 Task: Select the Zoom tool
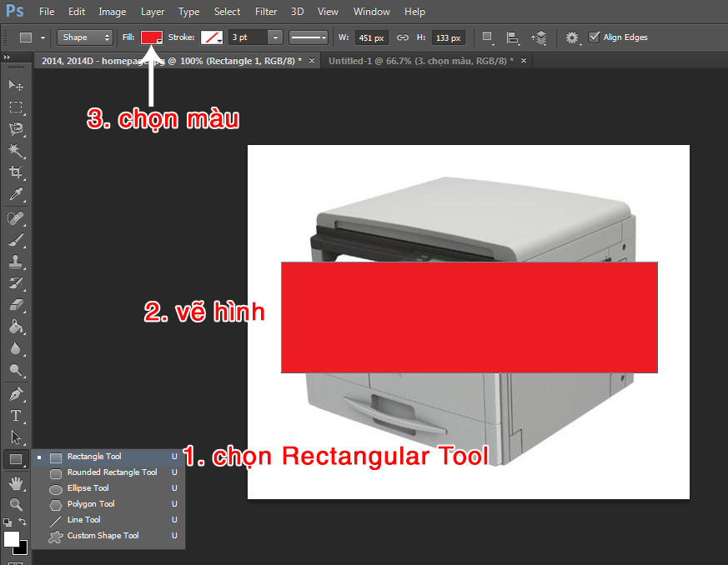[15, 504]
